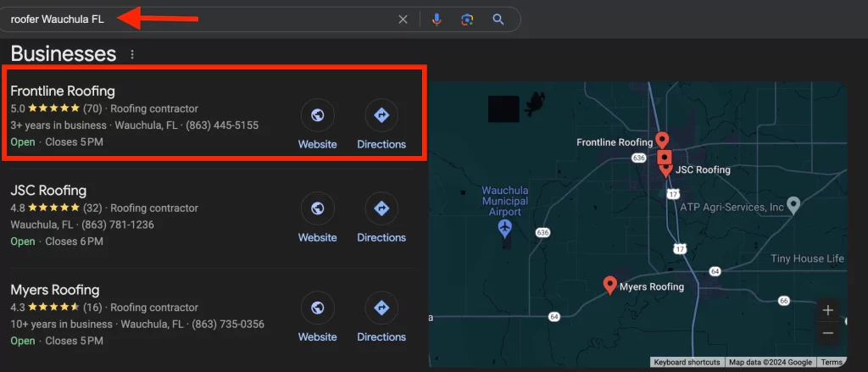
Task: Click '3+ years in business' text
Action: coord(58,125)
